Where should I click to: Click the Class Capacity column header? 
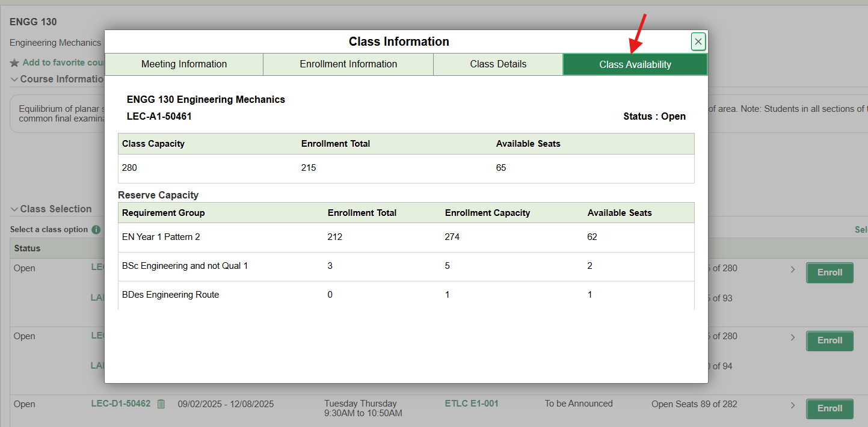pos(153,144)
